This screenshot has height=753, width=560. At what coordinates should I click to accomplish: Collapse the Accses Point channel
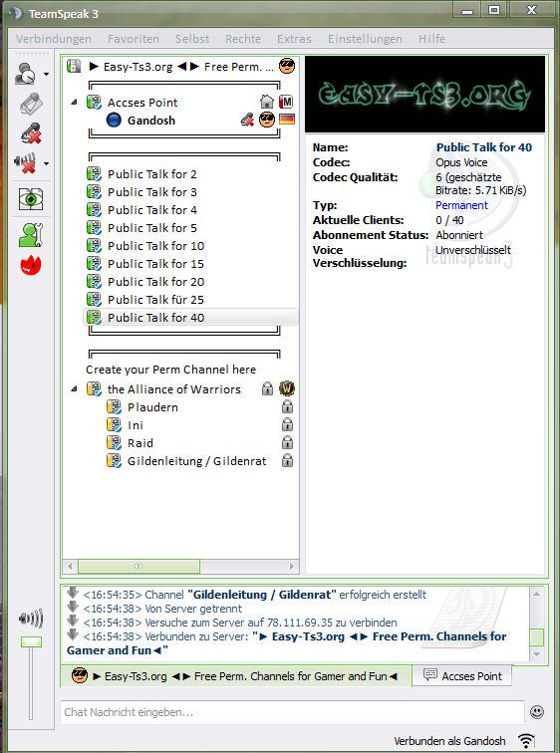pos(74,102)
